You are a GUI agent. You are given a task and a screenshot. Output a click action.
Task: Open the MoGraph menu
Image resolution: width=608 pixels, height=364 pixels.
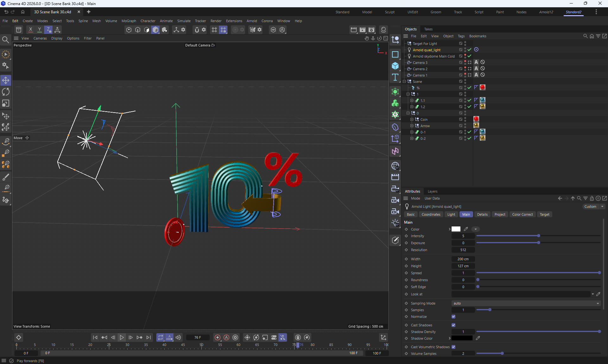click(129, 21)
